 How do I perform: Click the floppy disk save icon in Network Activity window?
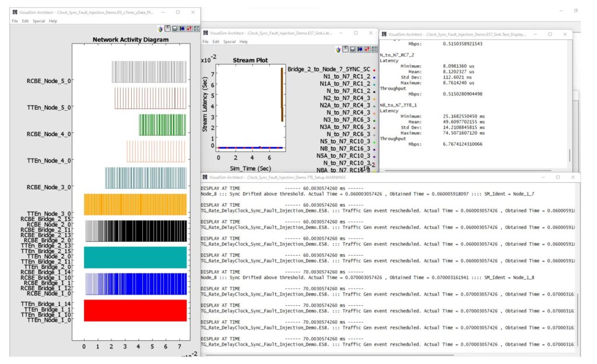click(x=168, y=29)
